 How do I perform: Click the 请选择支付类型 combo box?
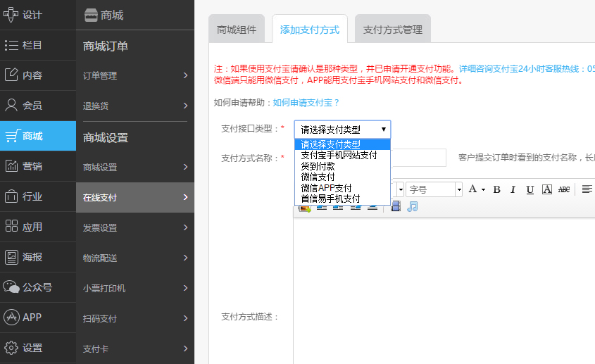click(x=342, y=130)
